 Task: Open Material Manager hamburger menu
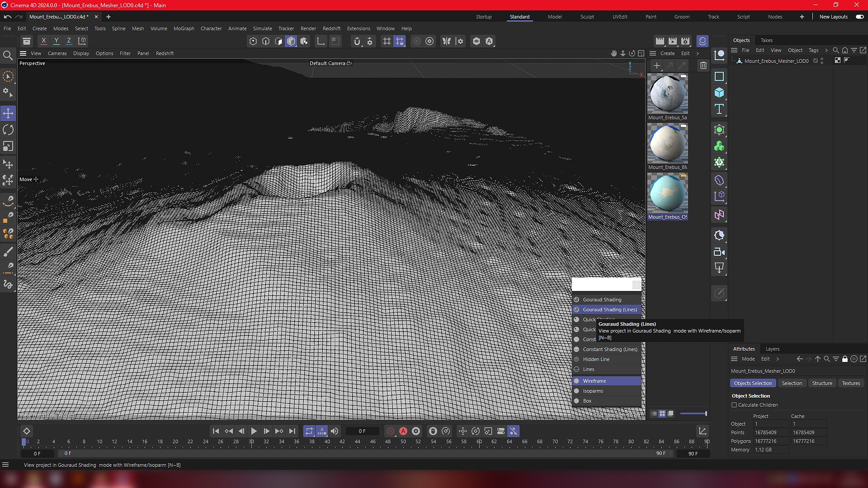pyautogui.click(x=653, y=53)
